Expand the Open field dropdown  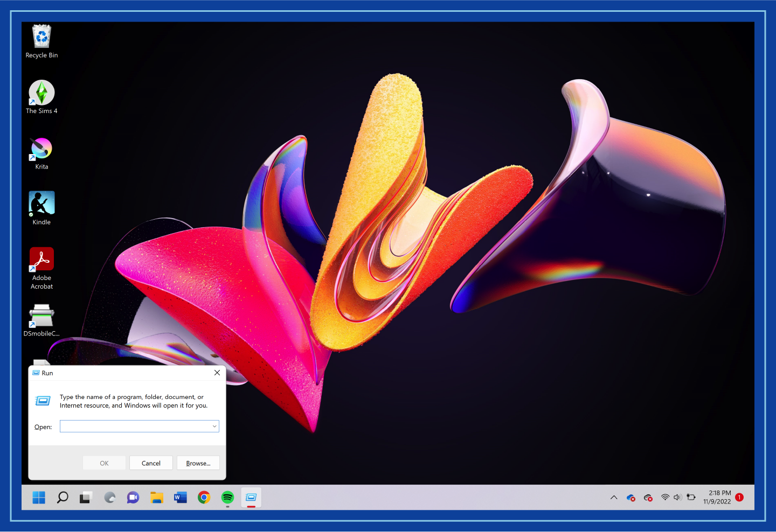(215, 426)
